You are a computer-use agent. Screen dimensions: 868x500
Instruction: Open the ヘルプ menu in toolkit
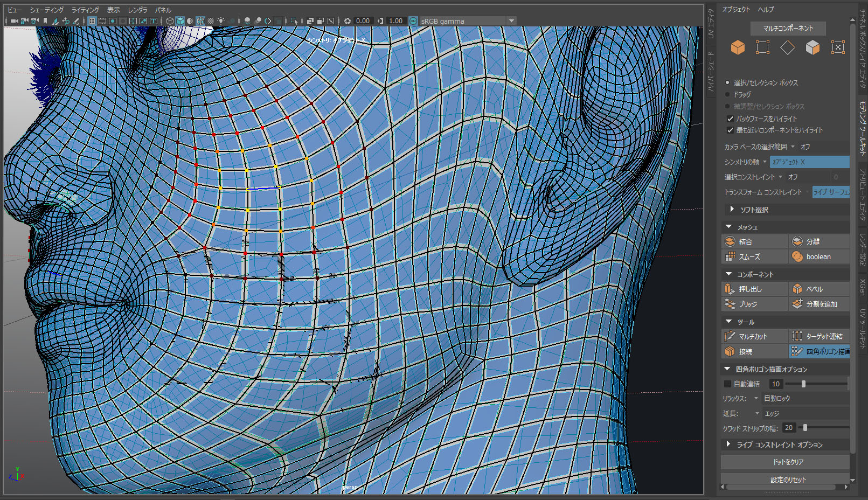pos(766,9)
